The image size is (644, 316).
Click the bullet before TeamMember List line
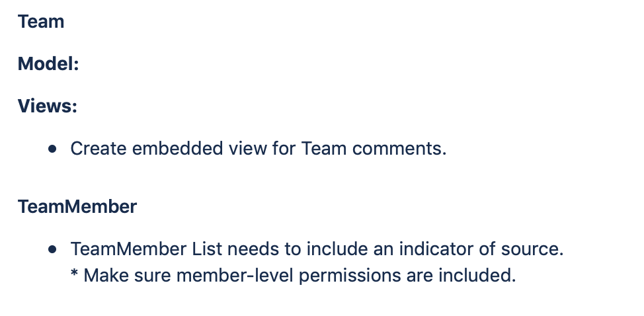52,249
